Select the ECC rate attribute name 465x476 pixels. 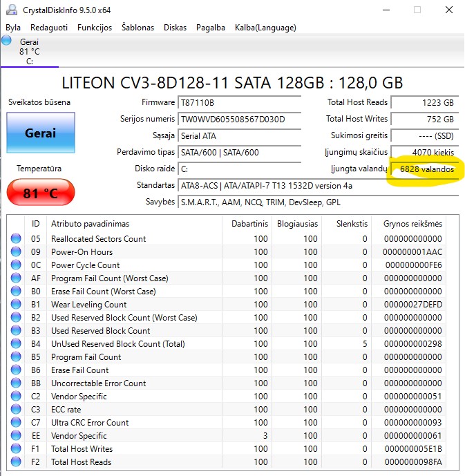pyautogui.click(x=66, y=410)
